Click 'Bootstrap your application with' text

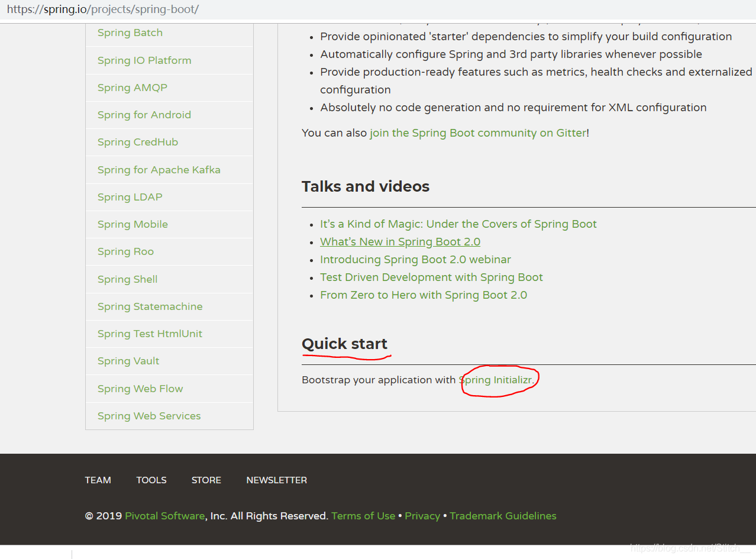tap(379, 380)
